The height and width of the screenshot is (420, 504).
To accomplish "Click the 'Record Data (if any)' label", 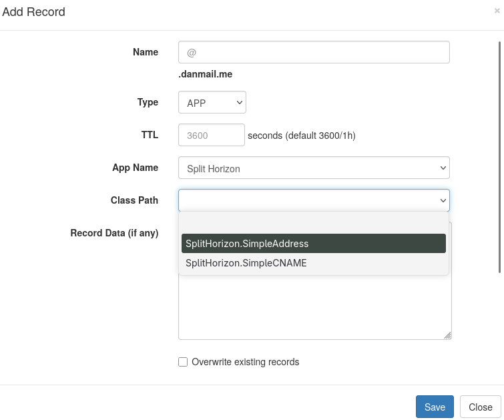I will coord(114,233).
